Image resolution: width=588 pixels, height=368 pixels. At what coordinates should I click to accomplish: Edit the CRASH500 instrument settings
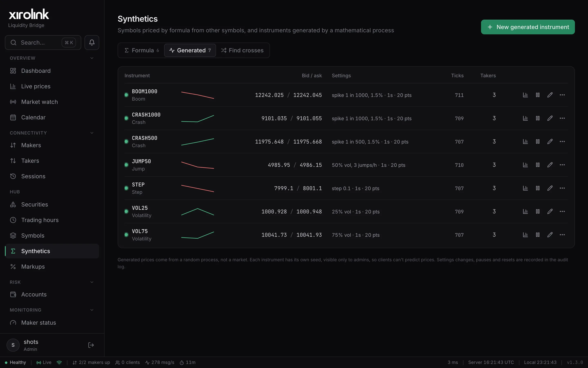pos(550,142)
